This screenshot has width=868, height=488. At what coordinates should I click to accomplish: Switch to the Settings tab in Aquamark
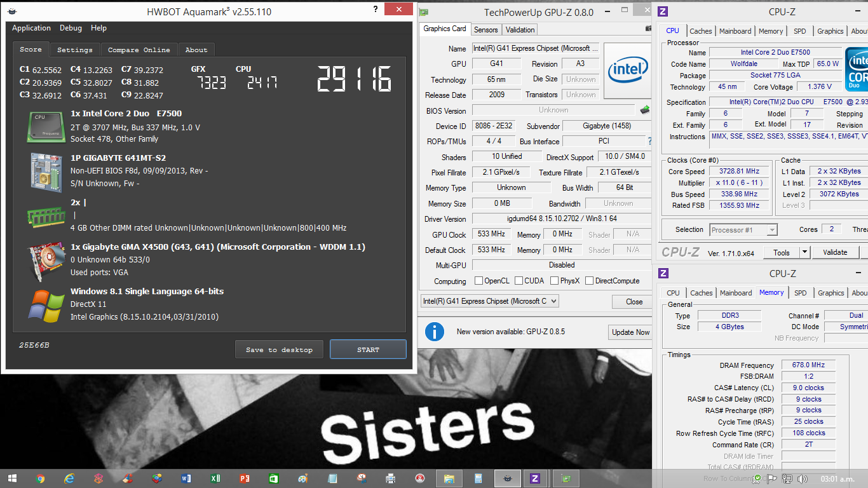[x=74, y=50]
